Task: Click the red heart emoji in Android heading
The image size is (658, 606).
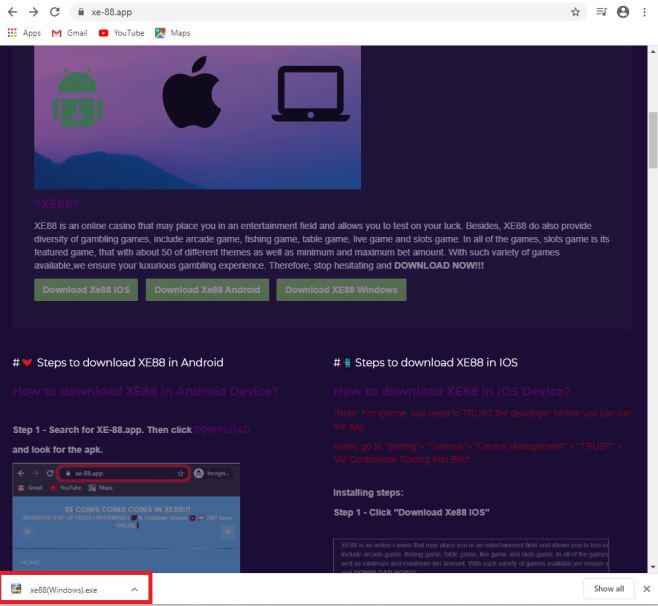Action: pyautogui.click(x=27, y=363)
